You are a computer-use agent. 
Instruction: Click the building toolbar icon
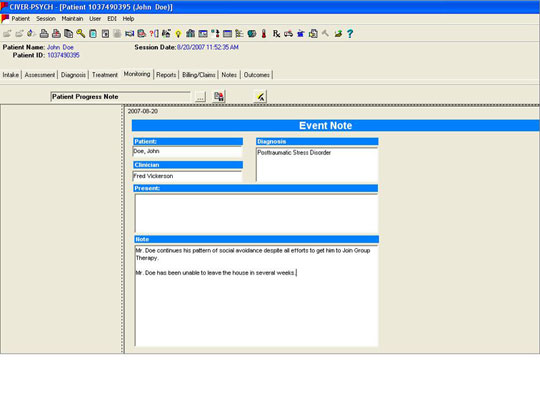tap(190, 33)
